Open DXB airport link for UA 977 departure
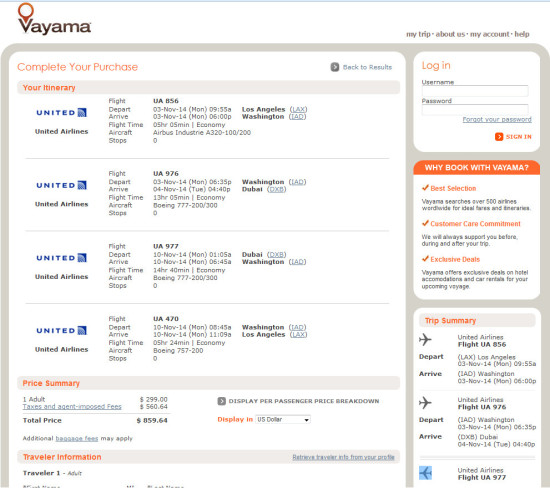Viewport: 550px width, 488px height. [x=276, y=254]
